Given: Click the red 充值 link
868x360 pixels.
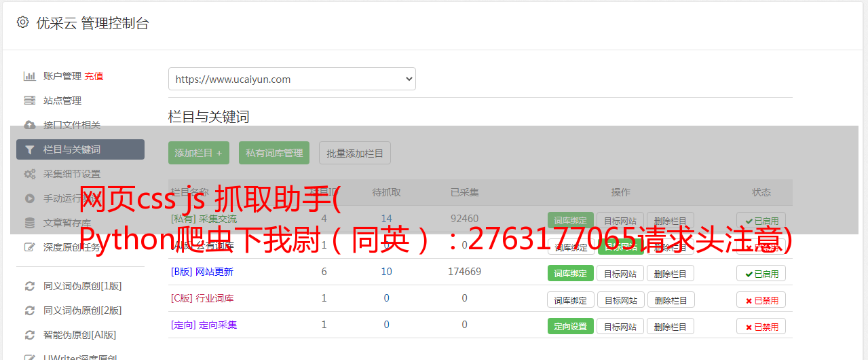Looking at the screenshot, I should (94, 76).
